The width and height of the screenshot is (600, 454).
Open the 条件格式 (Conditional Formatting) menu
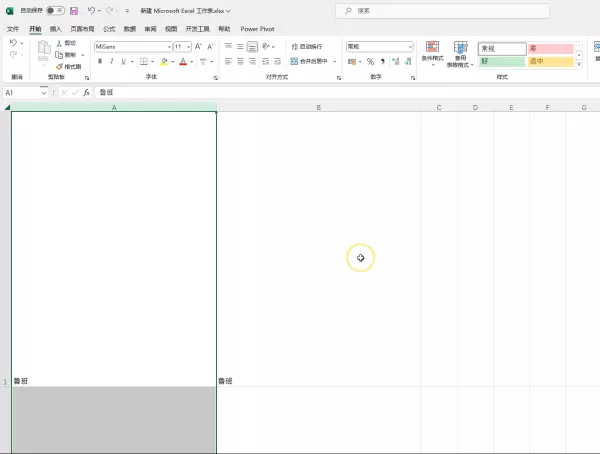[x=432, y=54]
